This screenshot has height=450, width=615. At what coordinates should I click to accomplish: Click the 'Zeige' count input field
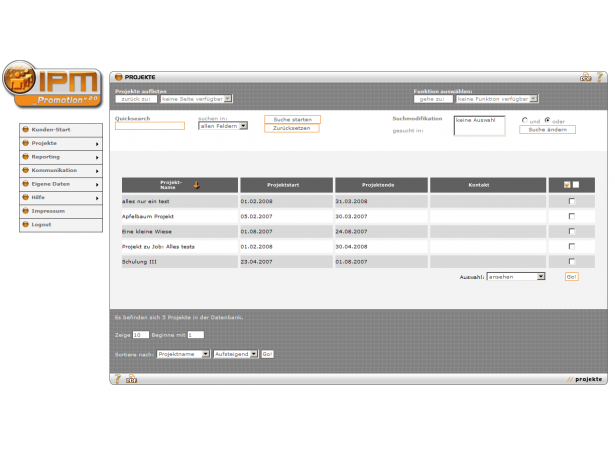(141, 335)
